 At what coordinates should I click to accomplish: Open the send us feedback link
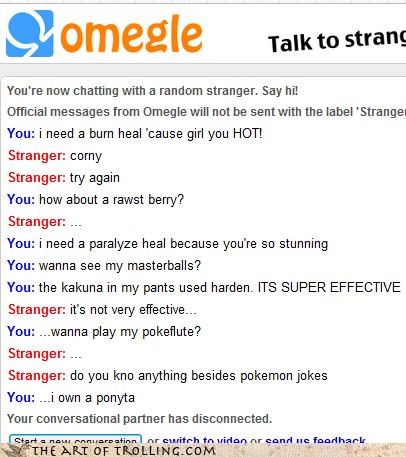[x=315, y=440]
